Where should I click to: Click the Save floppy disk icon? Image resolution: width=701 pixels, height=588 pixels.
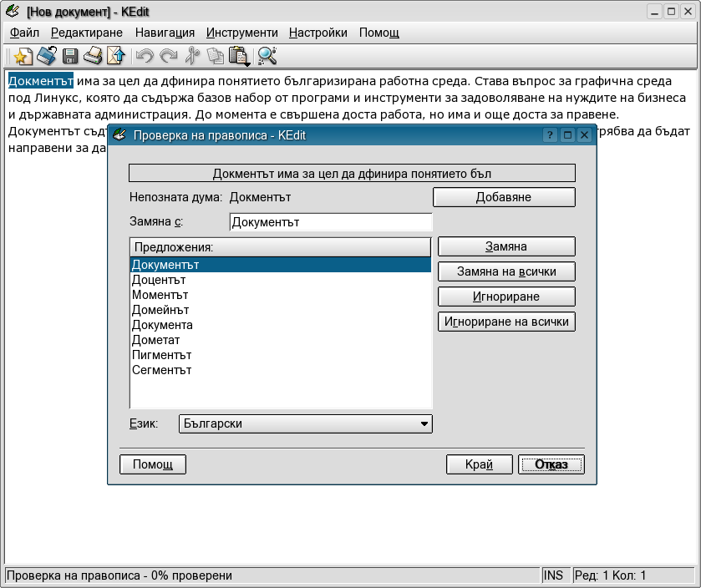pos(70,56)
